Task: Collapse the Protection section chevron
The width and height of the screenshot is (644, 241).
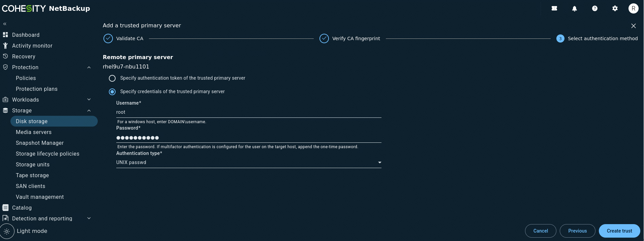Action: pos(89,68)
